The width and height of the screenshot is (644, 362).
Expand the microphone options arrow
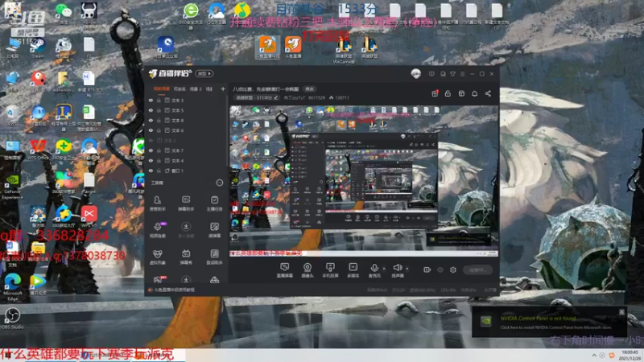[384, 269]
